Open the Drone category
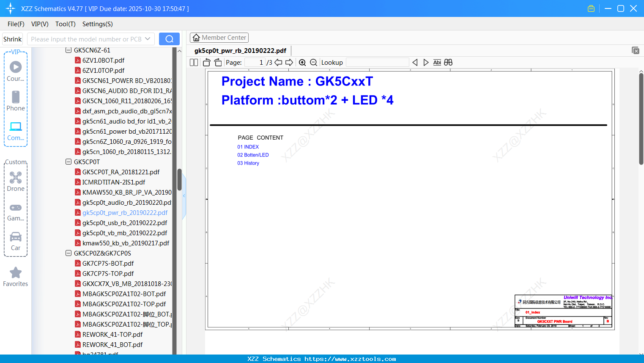 (x=16, y=181)
